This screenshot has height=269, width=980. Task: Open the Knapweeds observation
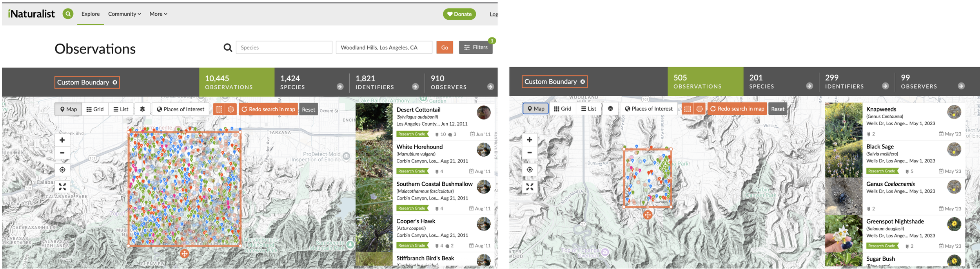point(881,109)
